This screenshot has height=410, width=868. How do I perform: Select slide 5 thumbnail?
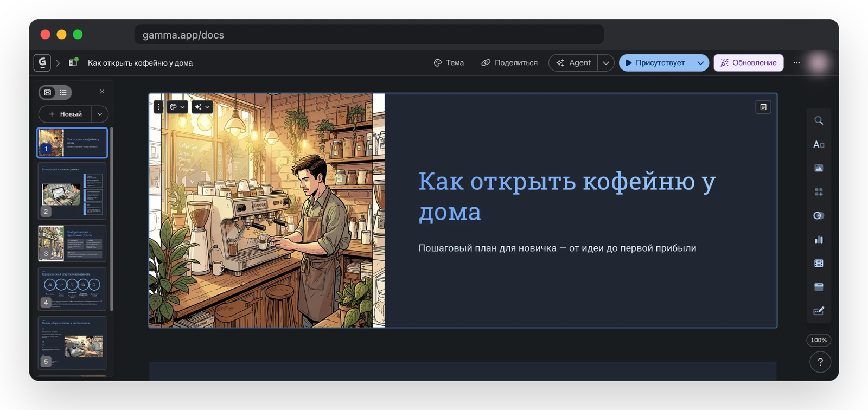(x=72, y=343)
